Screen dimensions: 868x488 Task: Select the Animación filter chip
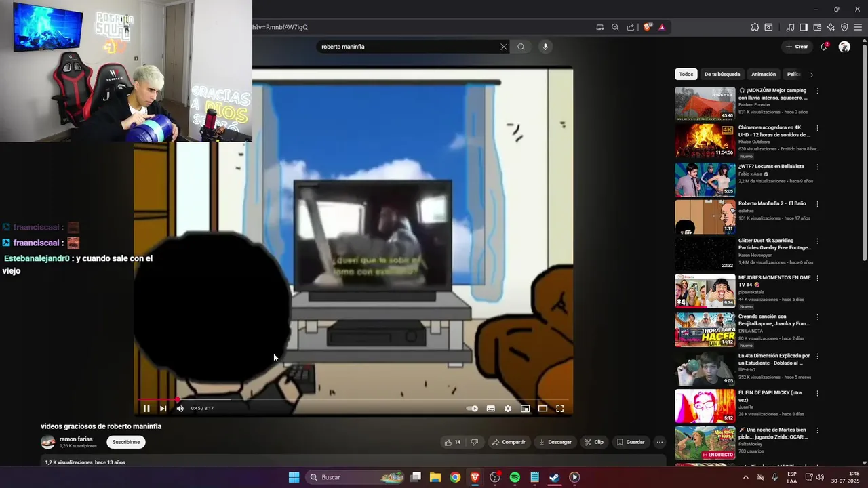764,75
